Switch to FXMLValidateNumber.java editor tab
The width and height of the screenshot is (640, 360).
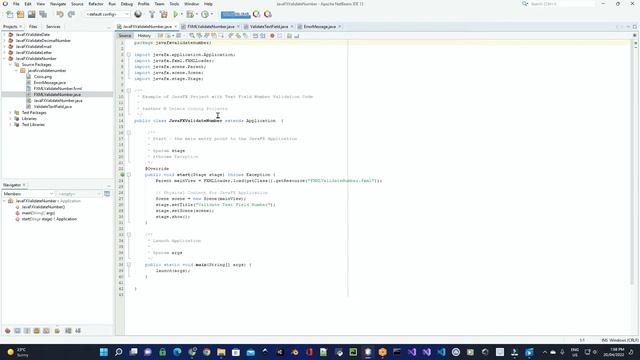coord(211,27)
